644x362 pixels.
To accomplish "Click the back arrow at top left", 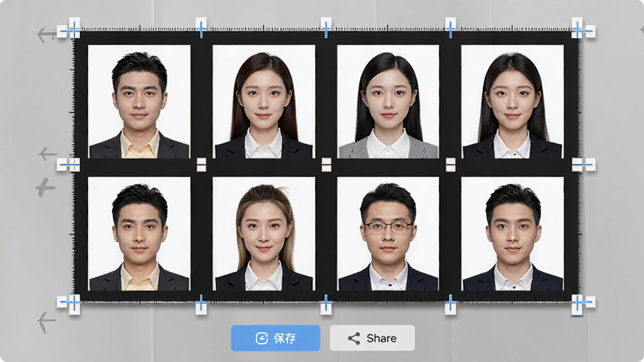I will tap(47, 35).
